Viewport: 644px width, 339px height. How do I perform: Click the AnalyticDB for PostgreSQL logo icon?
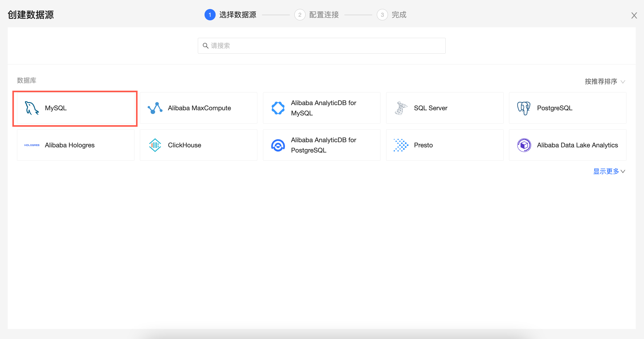(278, 145)
